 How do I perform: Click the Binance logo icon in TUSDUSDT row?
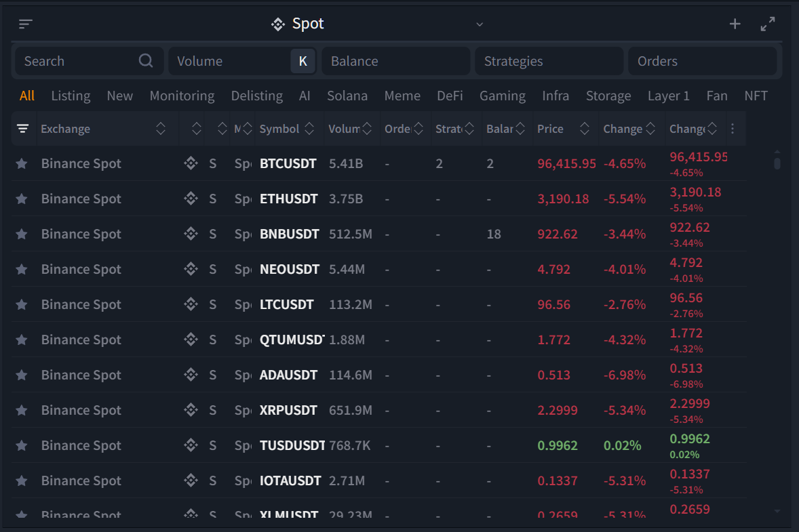click(191, 445)
